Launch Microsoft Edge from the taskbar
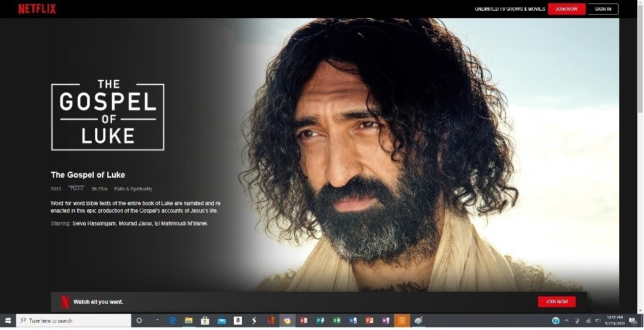This screenshot has width=644, height=330. tap(172, 321)
